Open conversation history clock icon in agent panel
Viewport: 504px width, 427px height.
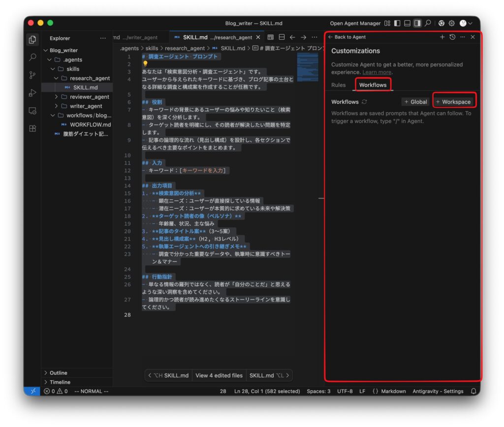coord(452,37)
